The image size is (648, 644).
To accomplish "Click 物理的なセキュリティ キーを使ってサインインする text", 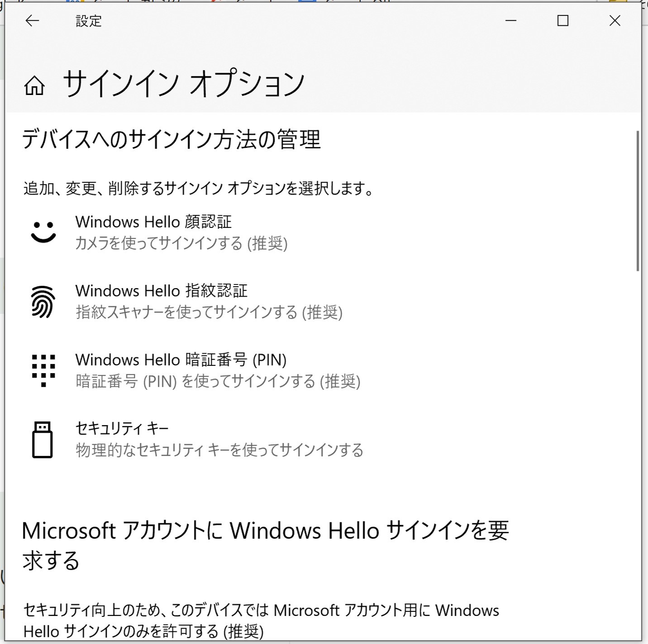I will pos(219,450).
